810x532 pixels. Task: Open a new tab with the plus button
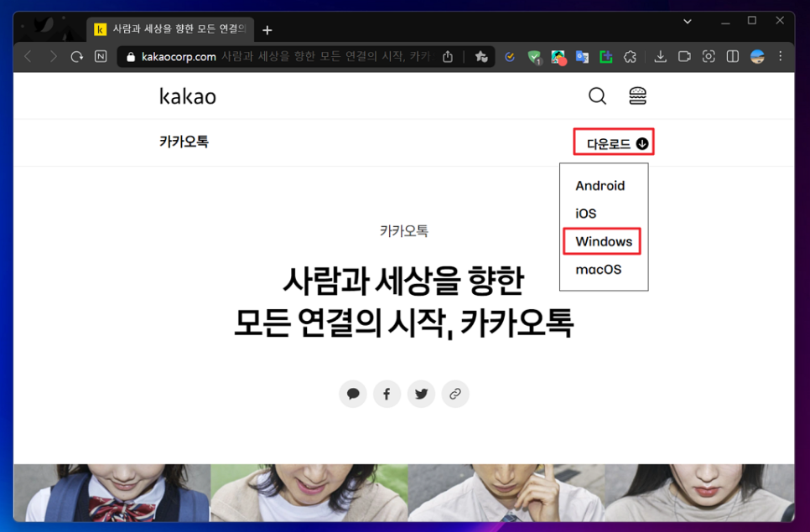point(267,30)
